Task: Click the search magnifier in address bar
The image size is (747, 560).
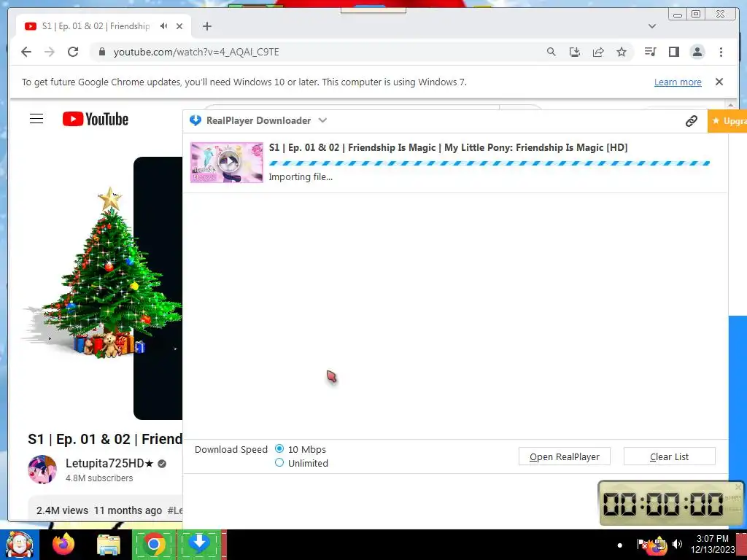Action: coord(551,52)
